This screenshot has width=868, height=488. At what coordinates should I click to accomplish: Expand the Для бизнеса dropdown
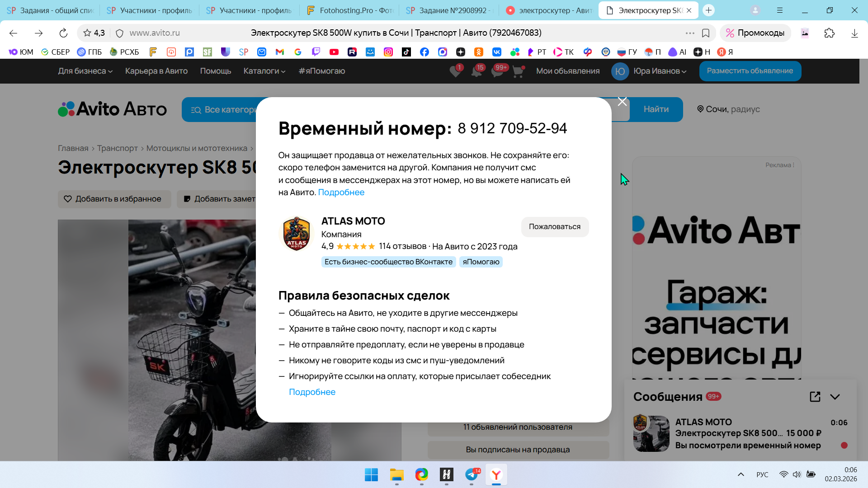[x=85, y=71]
